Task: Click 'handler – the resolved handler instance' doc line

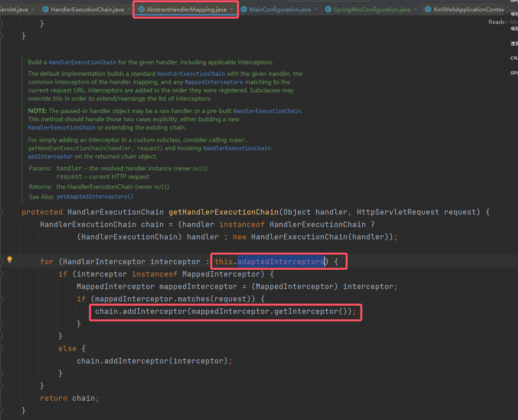Action: (132, 169)
